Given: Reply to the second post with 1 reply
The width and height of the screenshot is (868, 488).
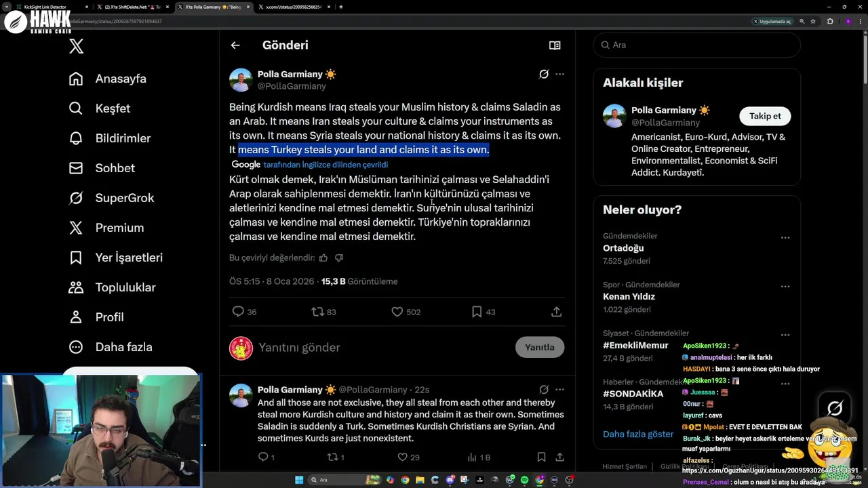Looking at the screenshot, I should (266, 457).
